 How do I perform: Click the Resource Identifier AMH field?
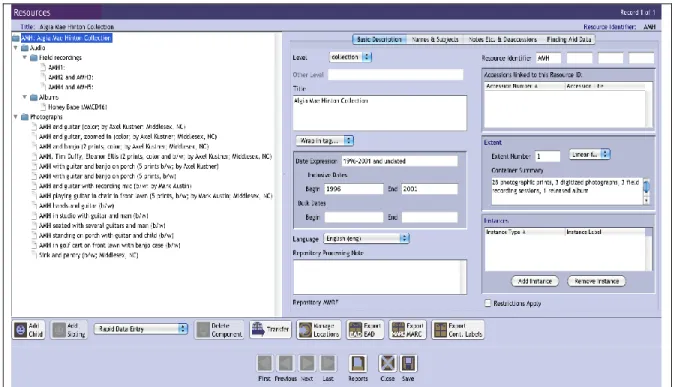click(x=548, y=58)
